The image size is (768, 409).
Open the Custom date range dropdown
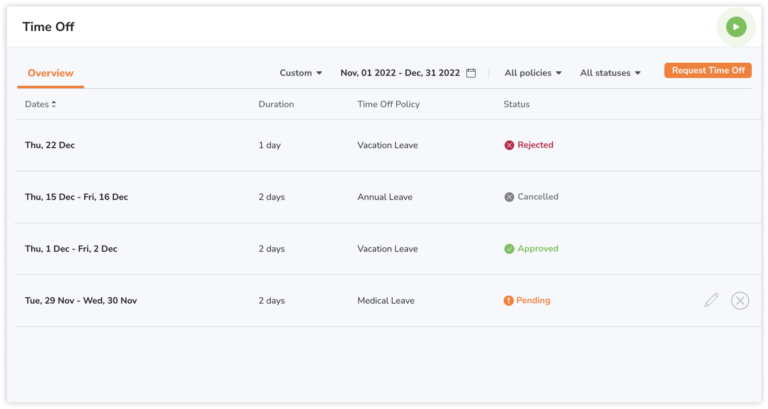(x=301, y=73)
